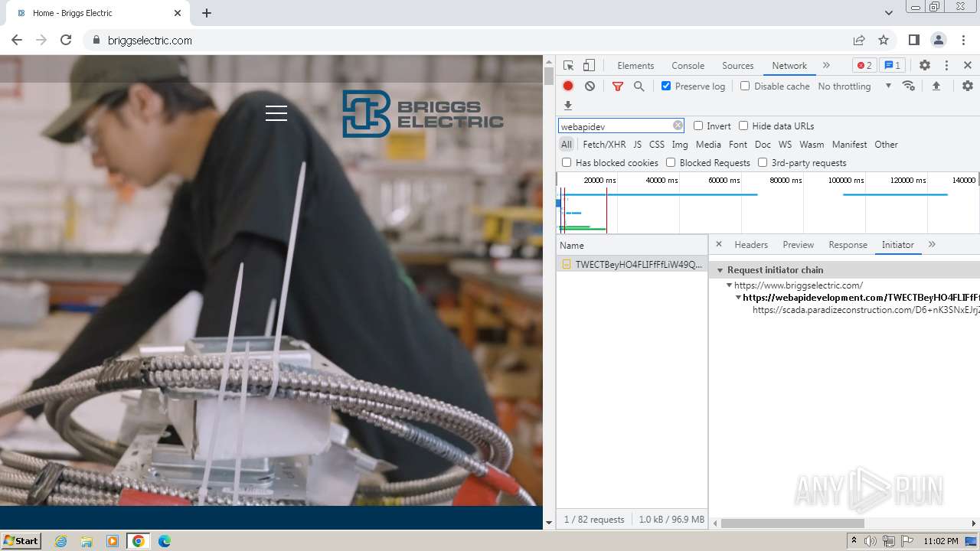Filter requests by CSS

(657, 144)
